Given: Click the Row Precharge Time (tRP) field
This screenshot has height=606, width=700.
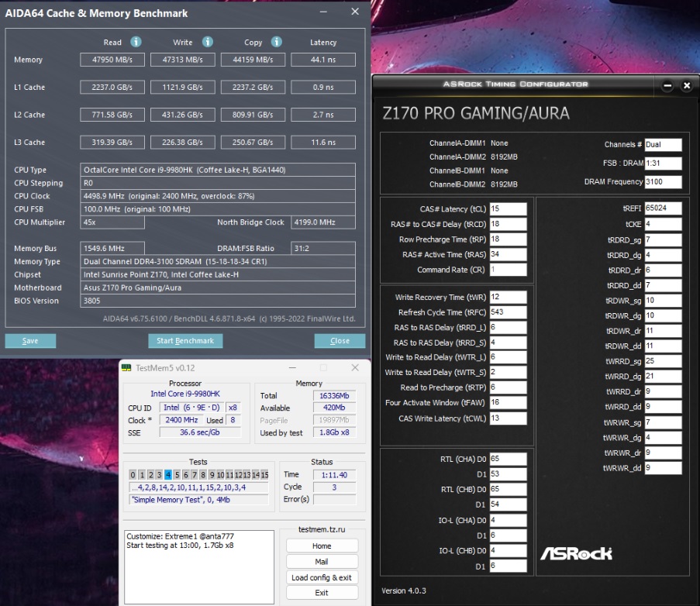Looking at the screenshot, I should [508, 239].
